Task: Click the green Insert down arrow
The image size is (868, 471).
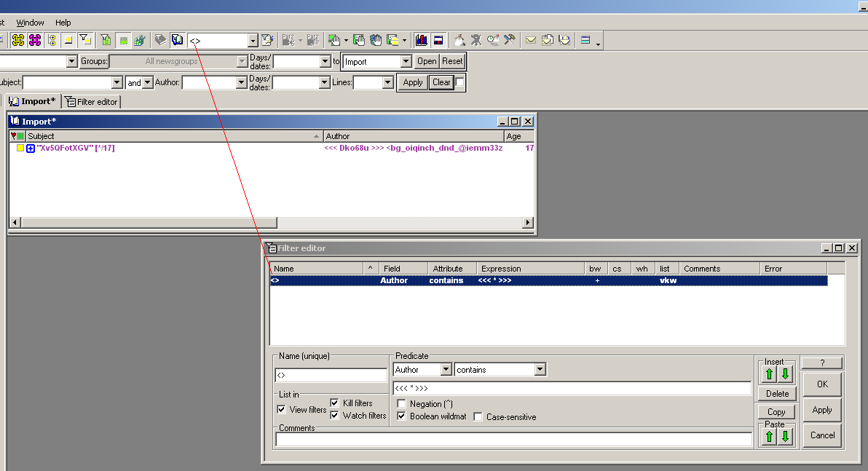Action: 785,374
